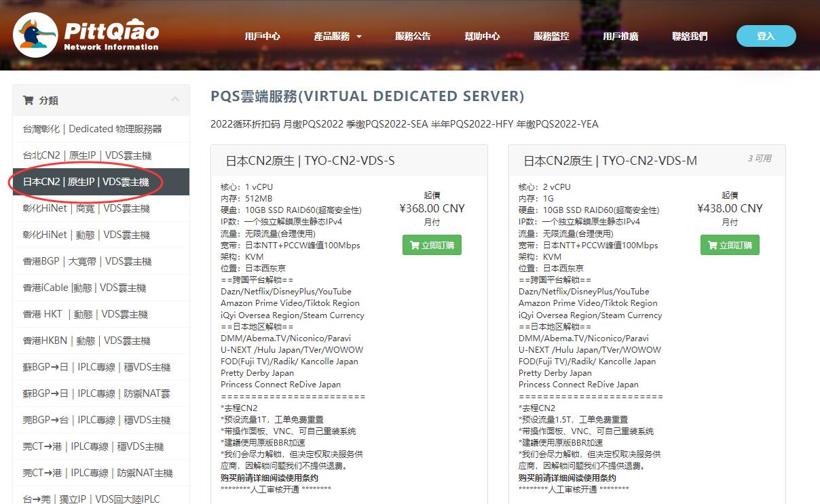The width and height of the screenshot is (820, 504).
Task: Select the highlighted 日本CN2 原生IP category
Action: (x=86, y=182)
